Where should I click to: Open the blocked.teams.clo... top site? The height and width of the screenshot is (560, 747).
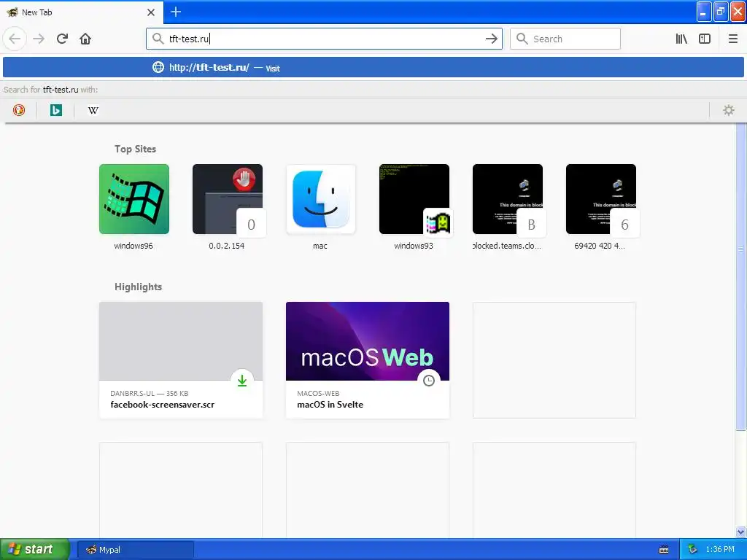pyautogui.click(x=508, y=207)
